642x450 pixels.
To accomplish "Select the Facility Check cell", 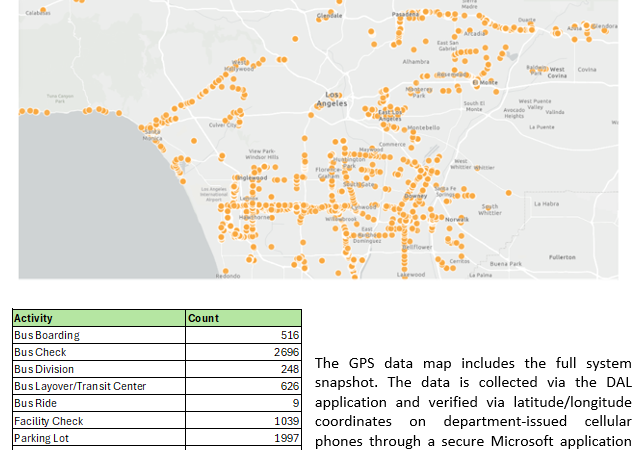I will point(48,420).
